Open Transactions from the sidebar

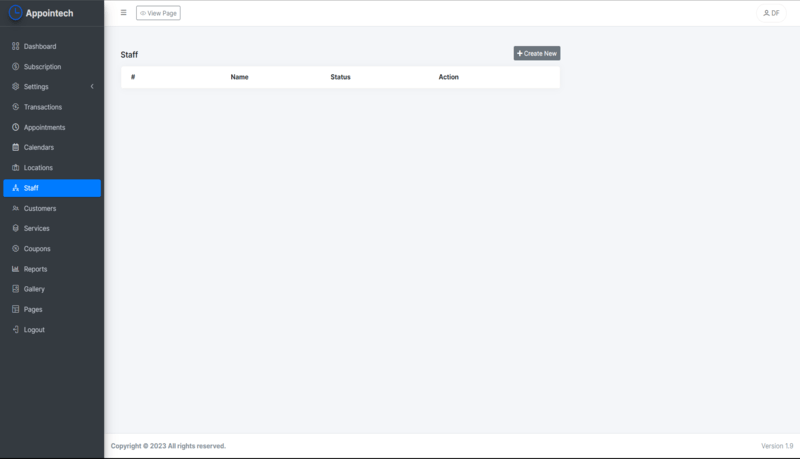[42, 107]
